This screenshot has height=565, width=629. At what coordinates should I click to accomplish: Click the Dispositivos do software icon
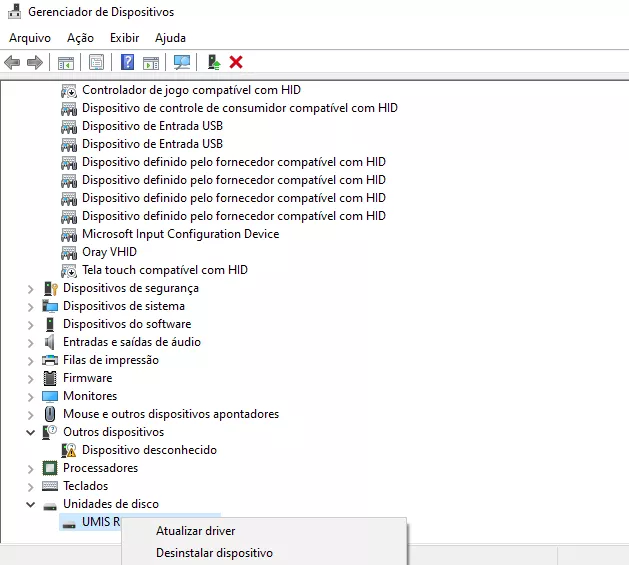click(50, 324)
